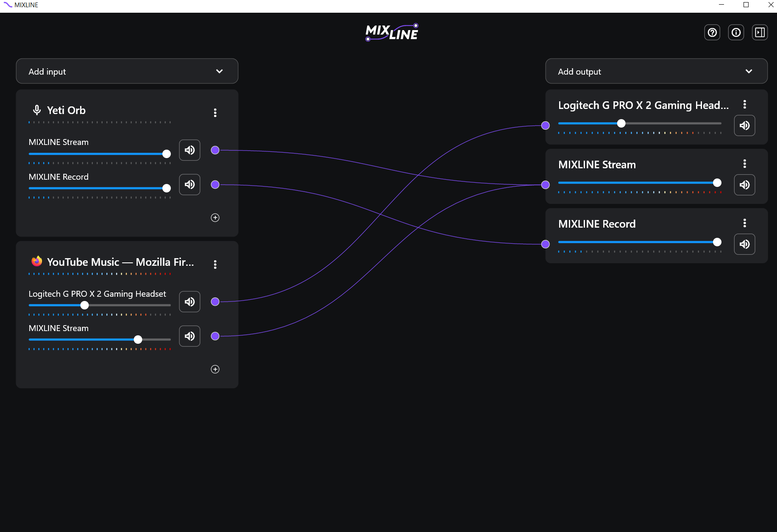Click MIXLINE Record label under Yeti Orb
The height and width of the screenshot is (532, 777).
[x=58, y=177]
